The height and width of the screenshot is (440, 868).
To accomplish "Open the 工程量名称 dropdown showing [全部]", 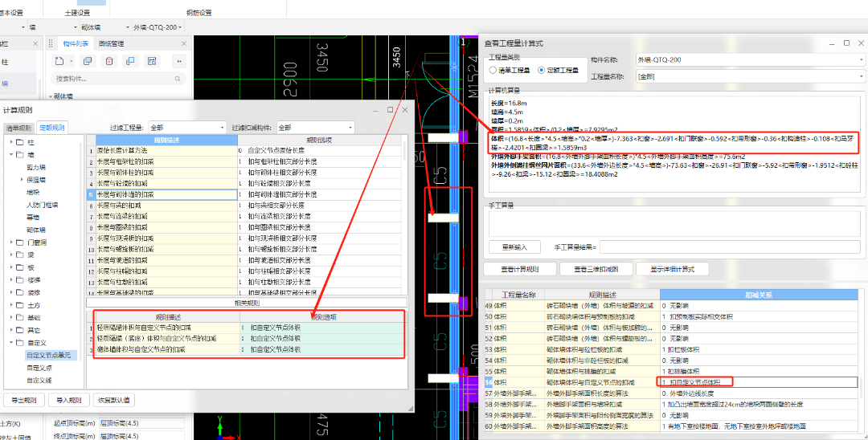I will tap(750, 76).
